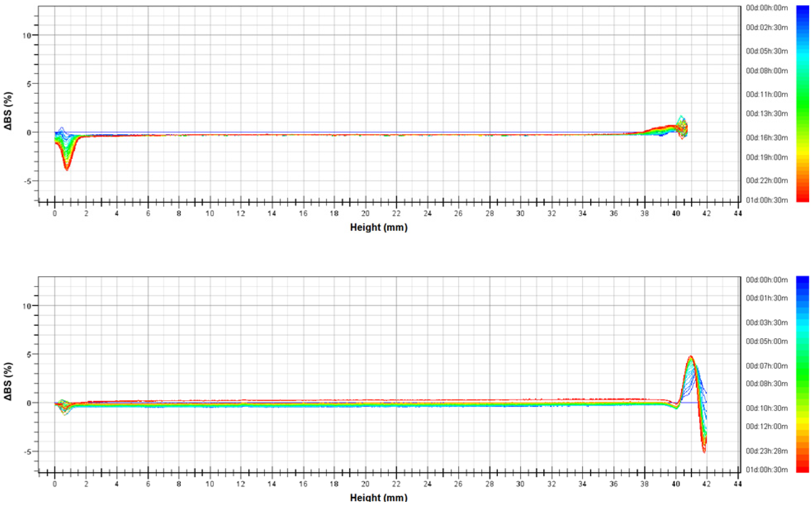Click the red trough near 1 mm, top chart
The image size is (812, 506).
(x=66, y=165)
